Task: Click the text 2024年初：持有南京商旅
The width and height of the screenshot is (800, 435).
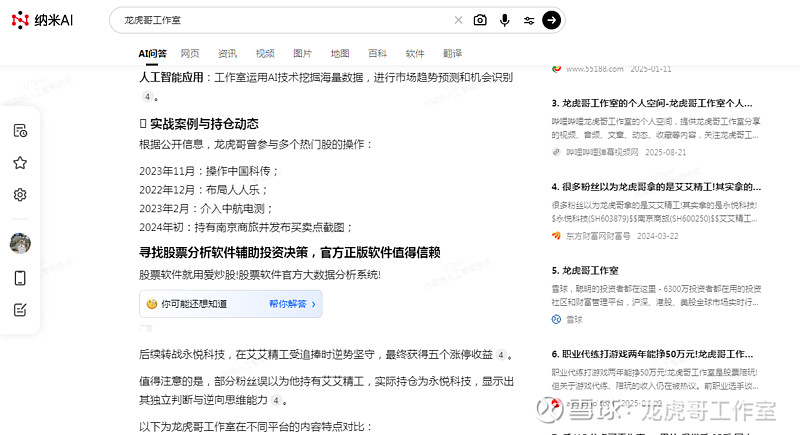Action: coord(246,227)
